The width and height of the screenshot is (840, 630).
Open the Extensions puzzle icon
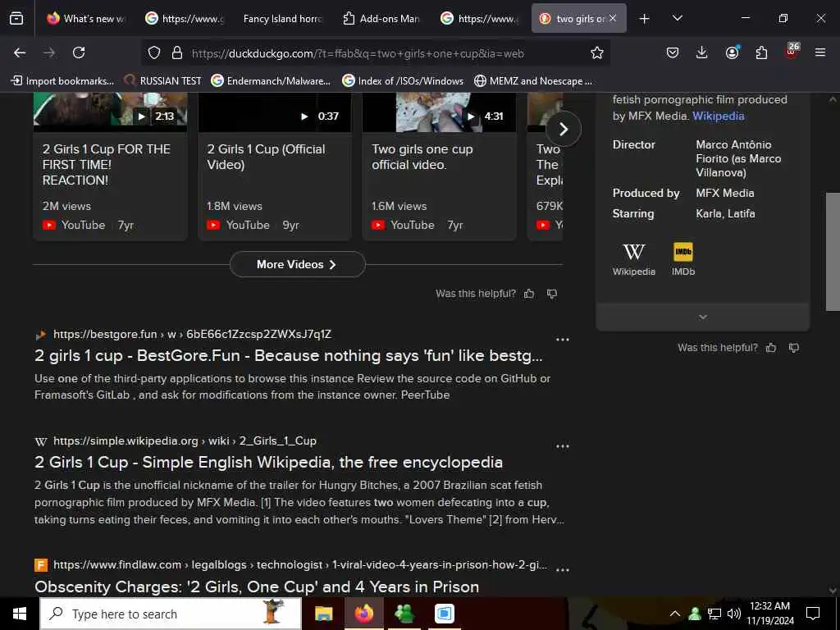coord(761,52)
